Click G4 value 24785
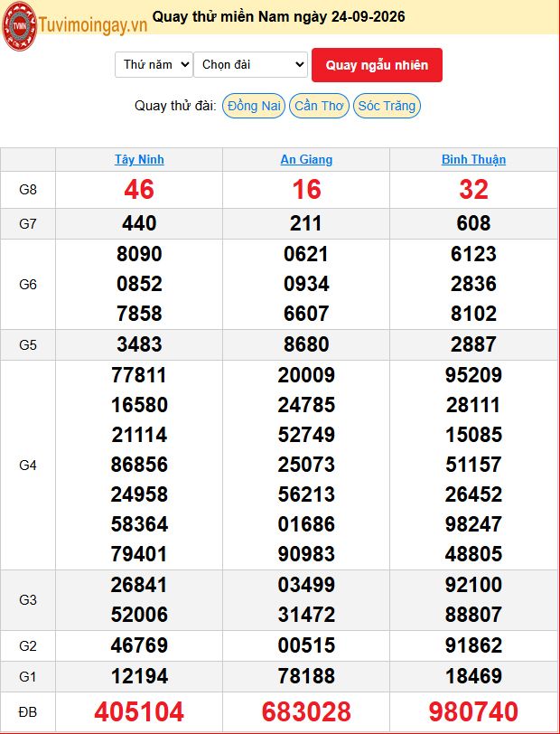The image size is (560, 734). point(306,405)
